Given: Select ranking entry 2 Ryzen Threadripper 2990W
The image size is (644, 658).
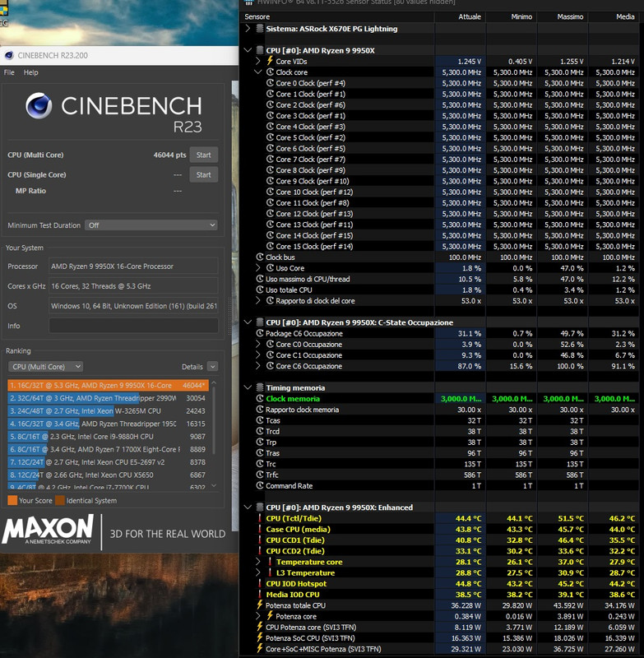Looking at the screenshot, I should [x=108, y=398].
